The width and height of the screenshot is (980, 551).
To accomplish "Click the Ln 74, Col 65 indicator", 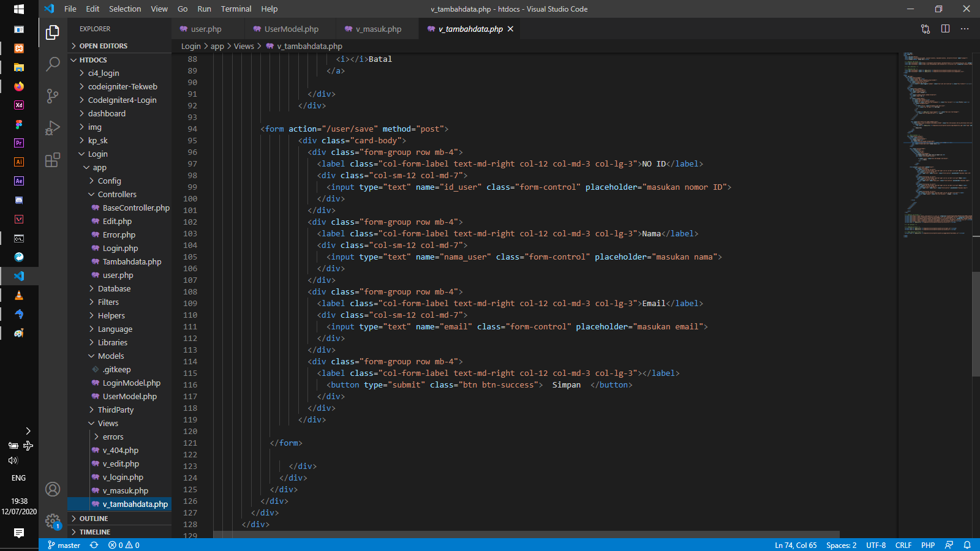I will 796,545.
